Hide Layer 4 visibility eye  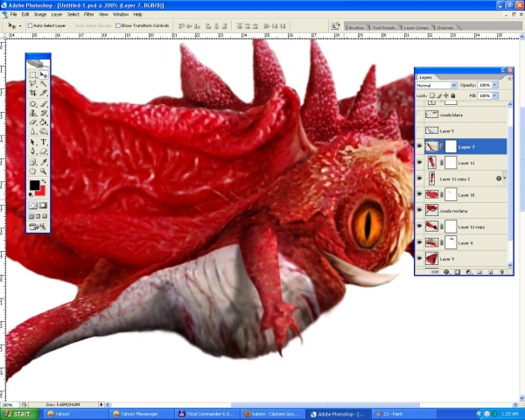(419, 242)
